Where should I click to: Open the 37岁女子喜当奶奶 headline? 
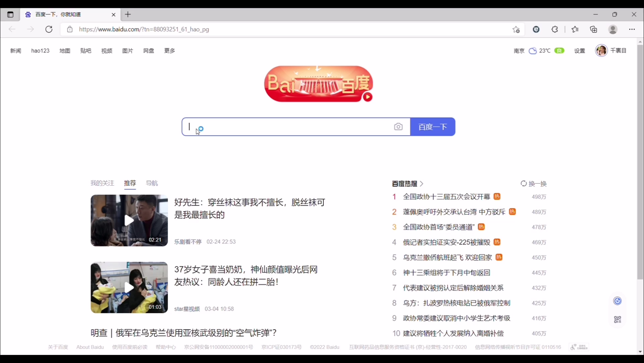point(246,276)
